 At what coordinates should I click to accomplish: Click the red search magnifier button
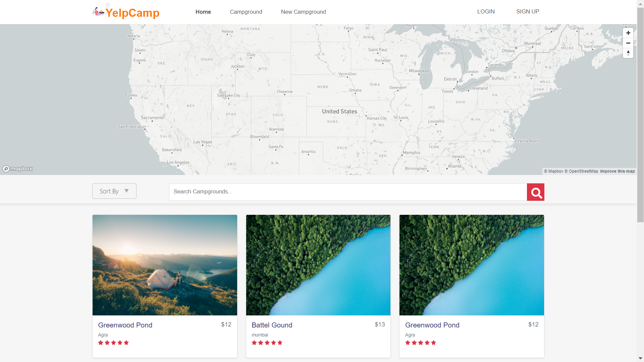point(536,192)
